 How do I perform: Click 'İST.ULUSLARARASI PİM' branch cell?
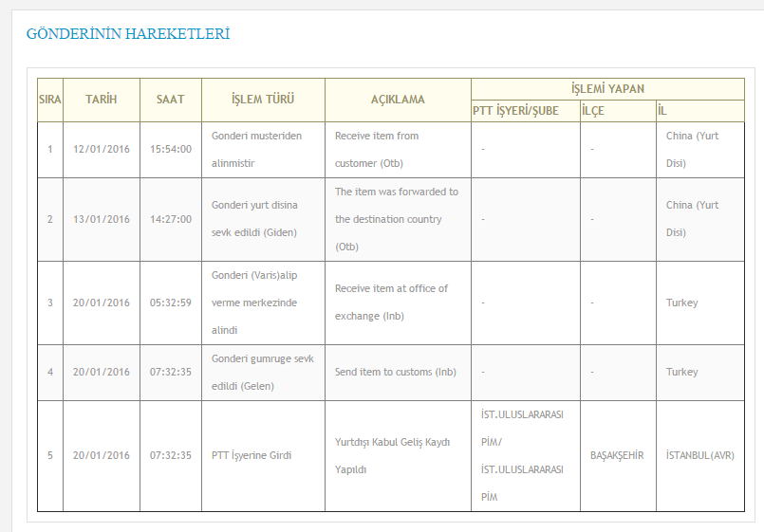coord(526,455)
